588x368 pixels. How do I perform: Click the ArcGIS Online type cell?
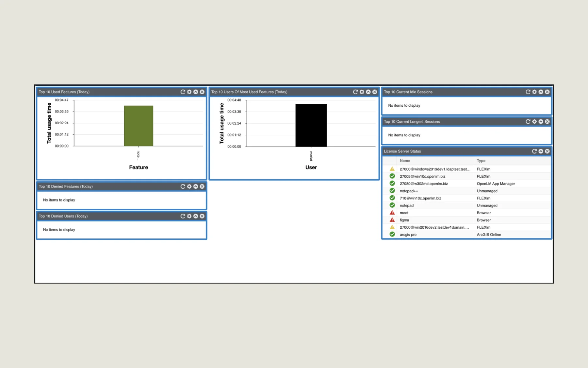coord(489,235)
